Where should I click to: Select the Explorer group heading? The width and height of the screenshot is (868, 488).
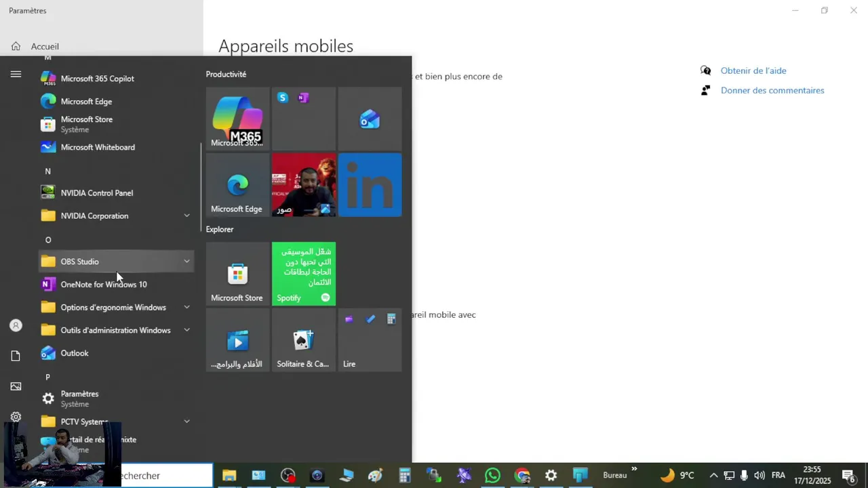tap(220, 229)
